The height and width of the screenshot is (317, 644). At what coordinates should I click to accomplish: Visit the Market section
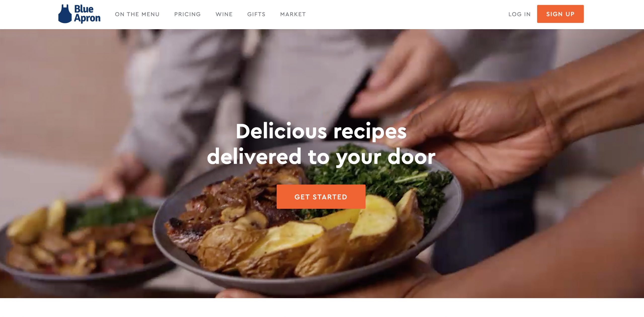(293, 14)
